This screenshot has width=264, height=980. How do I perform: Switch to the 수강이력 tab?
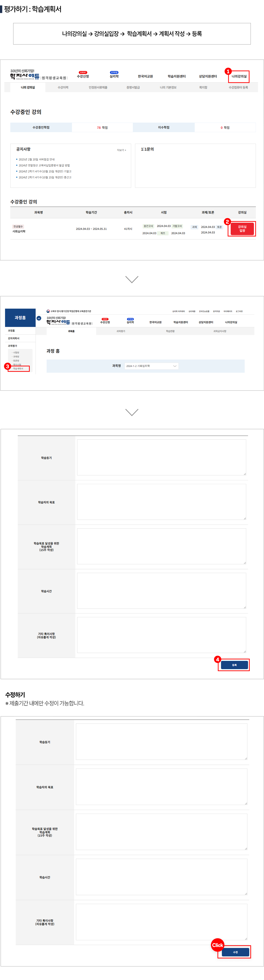(63, 87)
